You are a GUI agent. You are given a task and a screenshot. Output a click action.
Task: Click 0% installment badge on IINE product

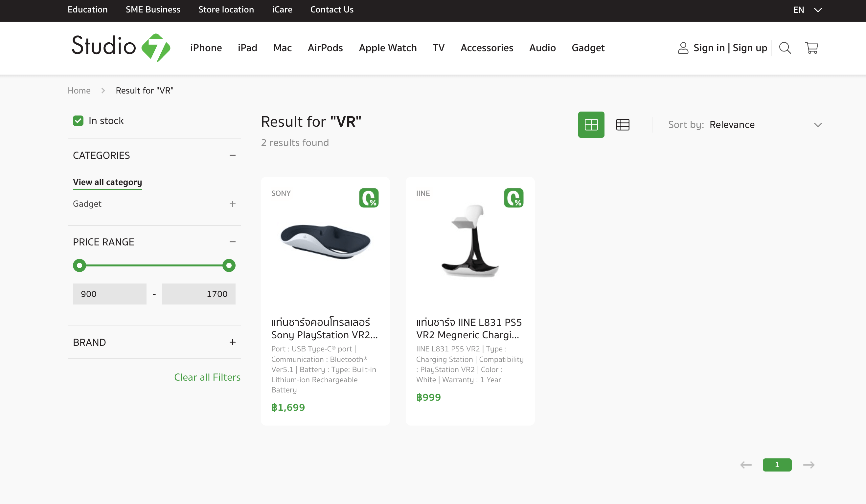coord(514,198)
